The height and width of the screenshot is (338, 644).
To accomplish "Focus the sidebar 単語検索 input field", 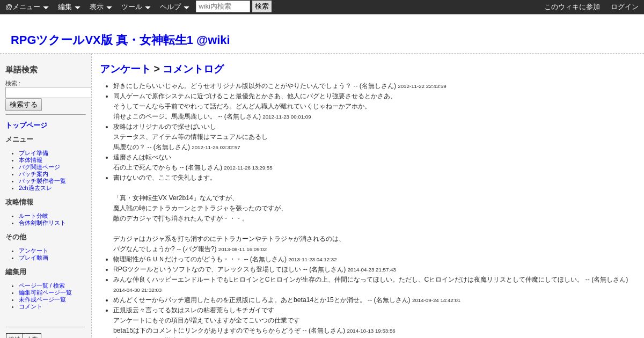I will pos(48,93).
